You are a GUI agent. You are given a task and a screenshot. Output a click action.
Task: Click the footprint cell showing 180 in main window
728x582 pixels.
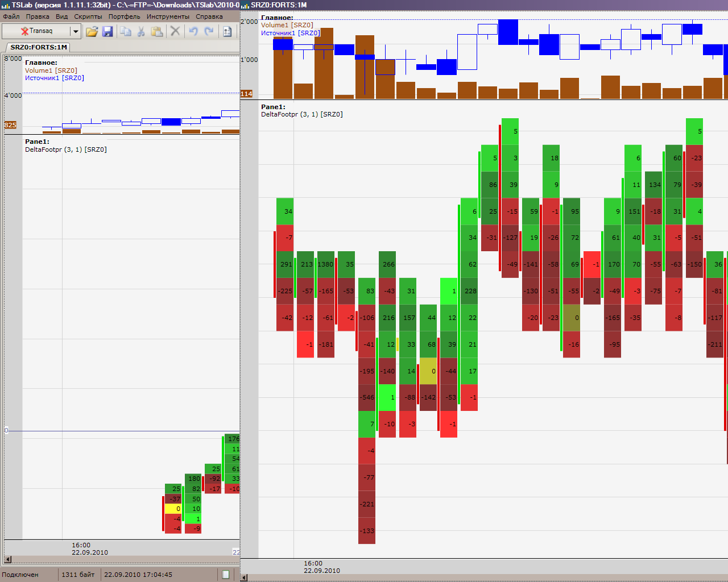point(193,479)
